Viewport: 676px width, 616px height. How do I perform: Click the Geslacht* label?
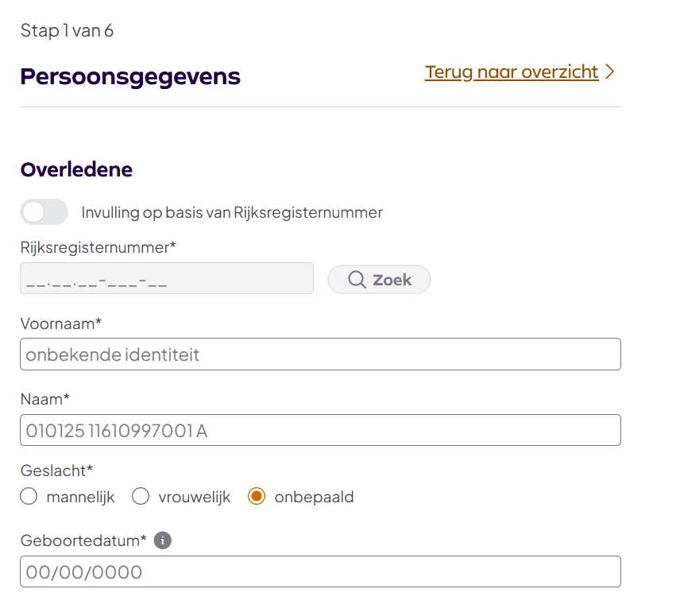click(56, 471)
